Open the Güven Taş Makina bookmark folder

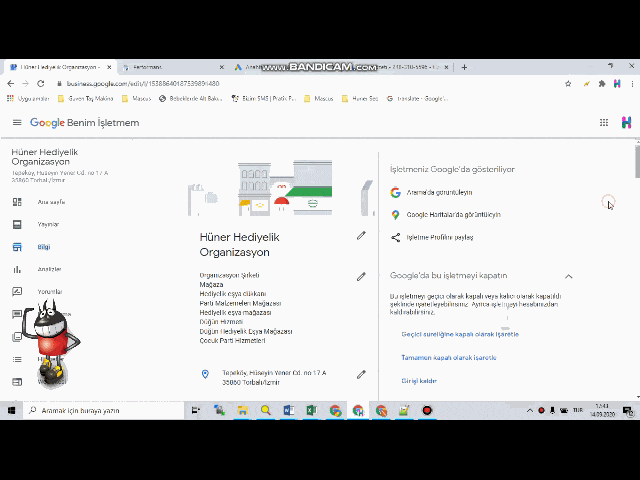[86, 99]
